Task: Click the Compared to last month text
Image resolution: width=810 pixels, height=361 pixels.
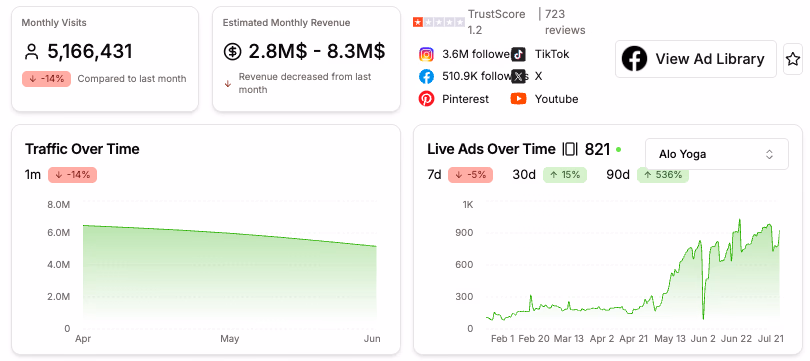Action: 132,79
